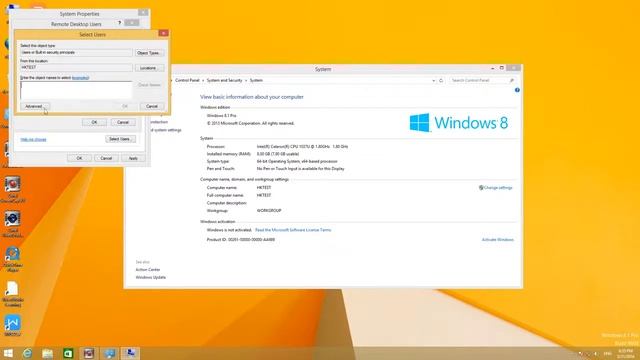
Task: Click the Windows 8.1 Pro edition text
Action: tap(221, 116)
